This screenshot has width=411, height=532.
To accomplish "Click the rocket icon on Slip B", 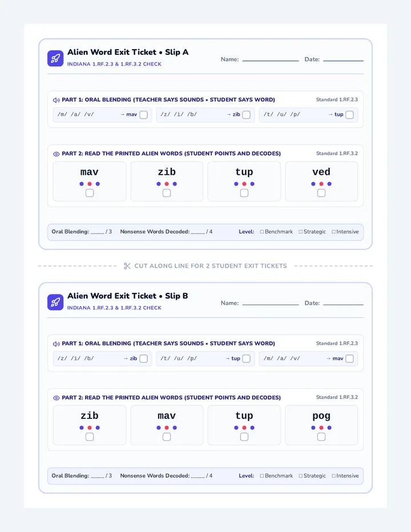I will pyautogui.click(x=55, y=303).
